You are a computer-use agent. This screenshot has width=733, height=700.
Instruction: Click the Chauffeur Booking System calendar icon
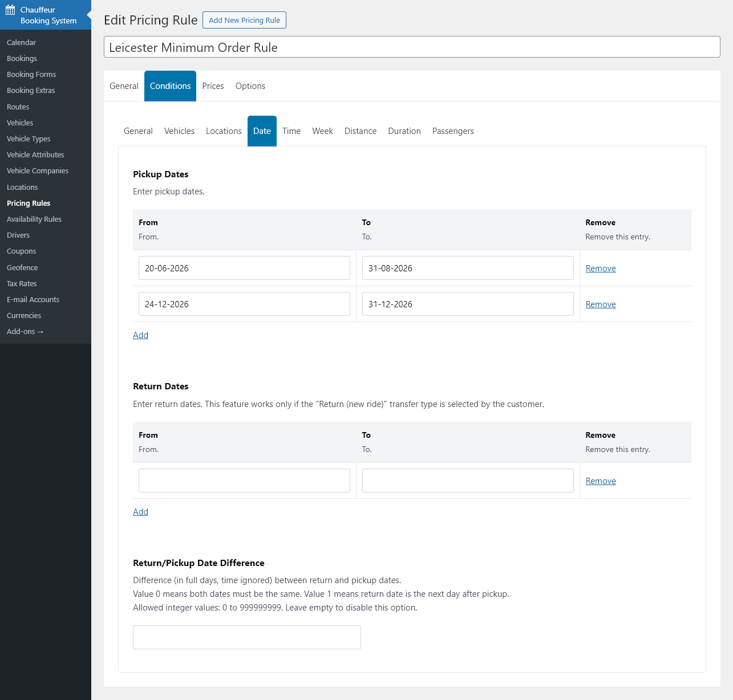pos(10,10)
